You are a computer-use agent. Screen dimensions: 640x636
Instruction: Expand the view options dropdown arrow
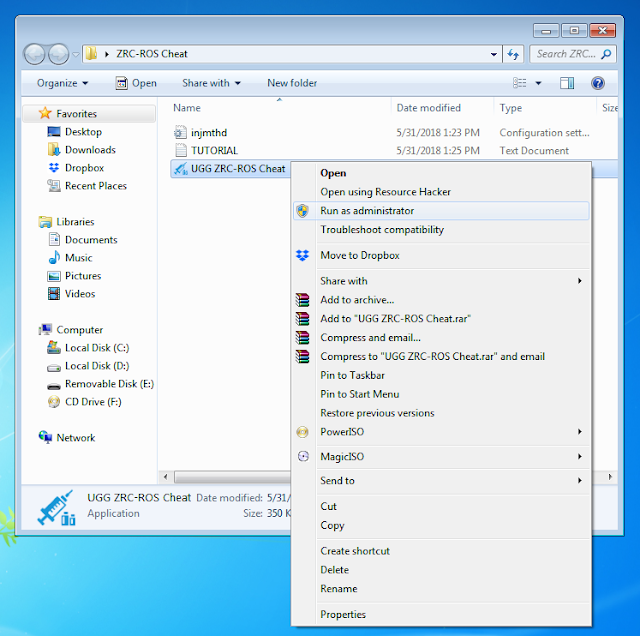[538, 83]
